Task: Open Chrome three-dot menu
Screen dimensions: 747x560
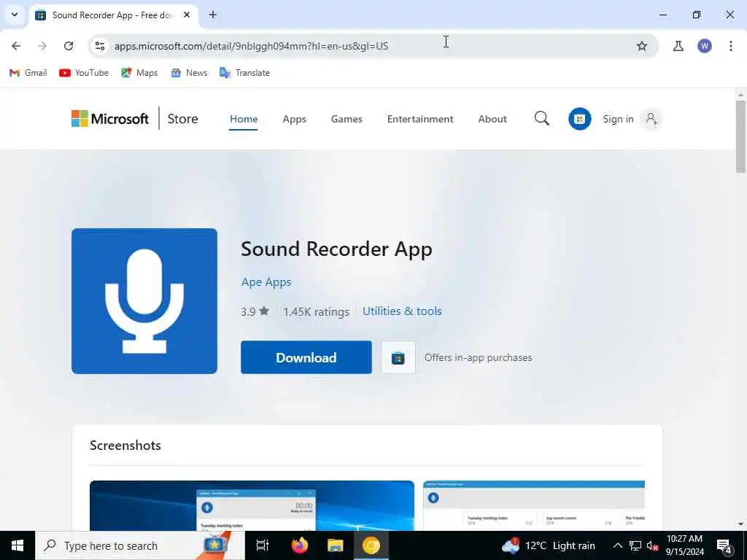Action: point(731,46)
